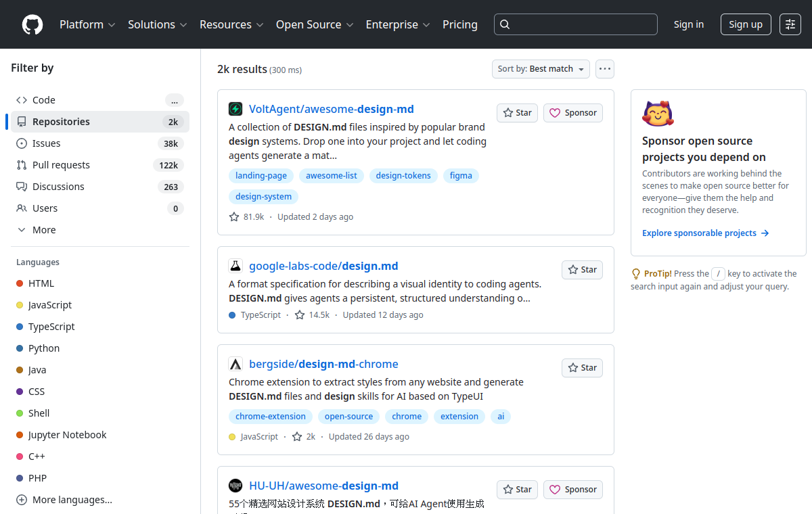Open appearance settings icon in header
This screenshot has width=812, height=514.
point(790,24)
